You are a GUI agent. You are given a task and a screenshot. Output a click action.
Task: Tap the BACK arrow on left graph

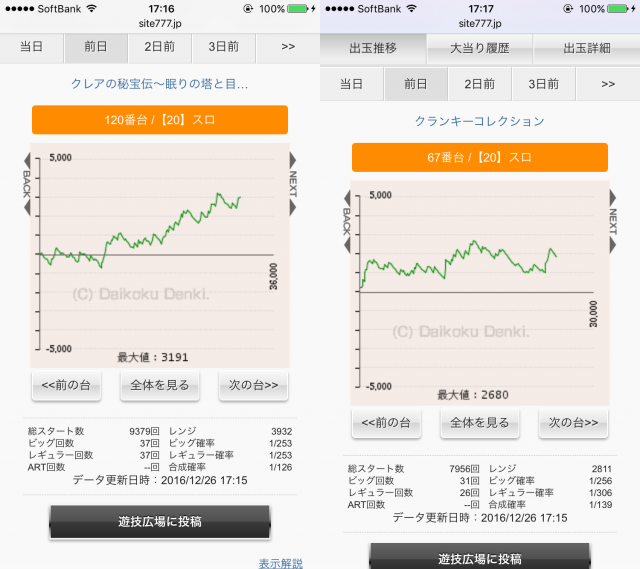click(28, 182)
